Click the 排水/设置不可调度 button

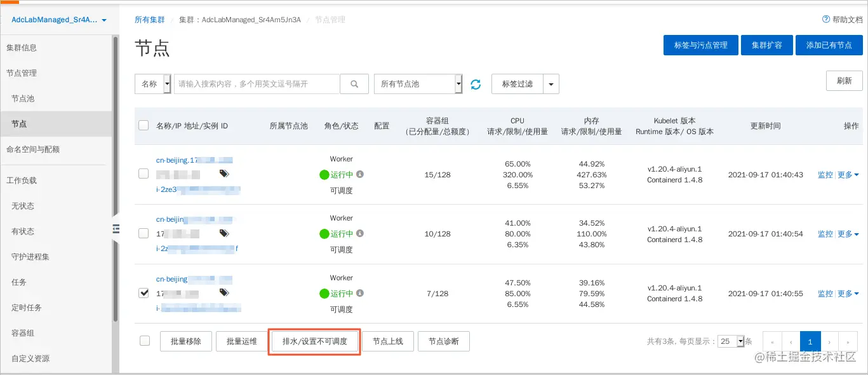pyautogui.click(x=315, y=341)
